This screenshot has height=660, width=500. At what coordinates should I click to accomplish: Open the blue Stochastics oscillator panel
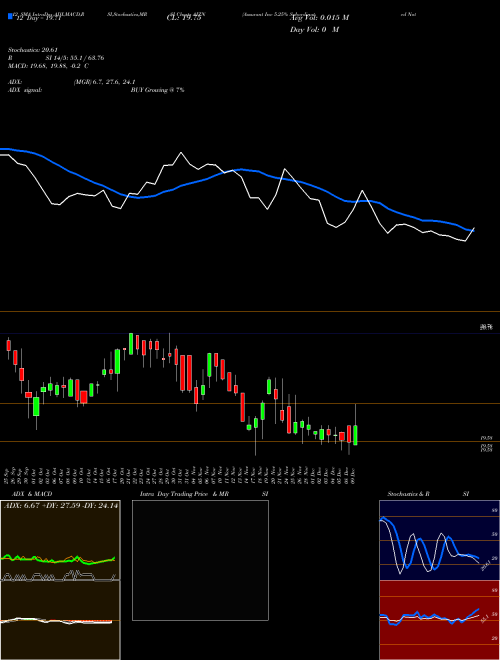tap(439, 540)
